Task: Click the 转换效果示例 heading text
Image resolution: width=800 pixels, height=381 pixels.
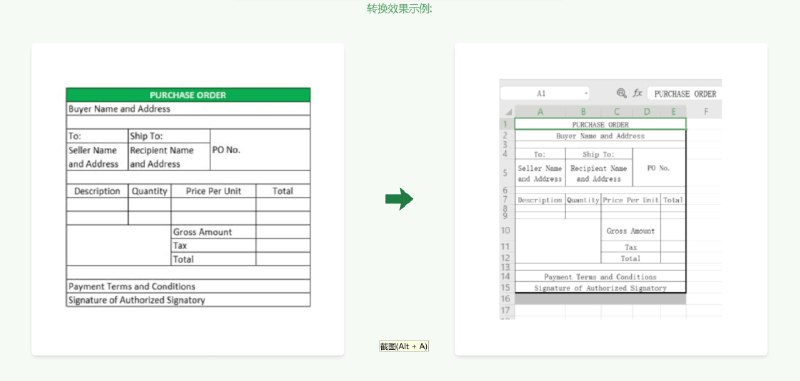Action: point(399,8)
